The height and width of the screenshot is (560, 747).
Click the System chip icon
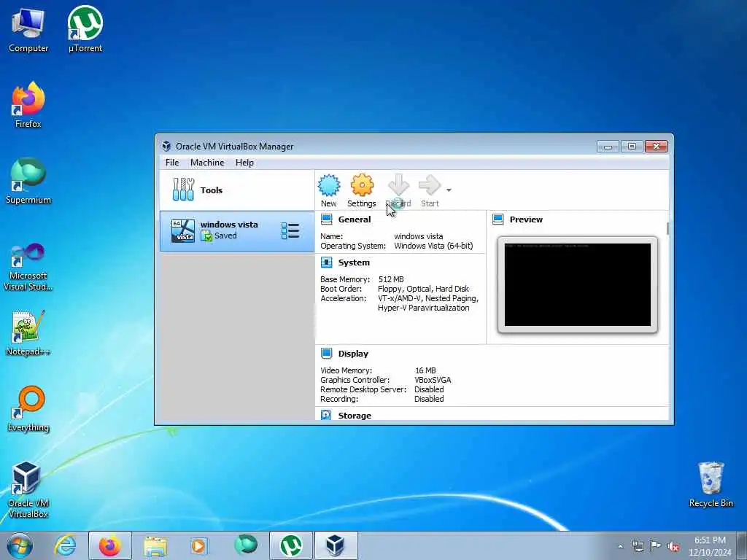point(326,262)
